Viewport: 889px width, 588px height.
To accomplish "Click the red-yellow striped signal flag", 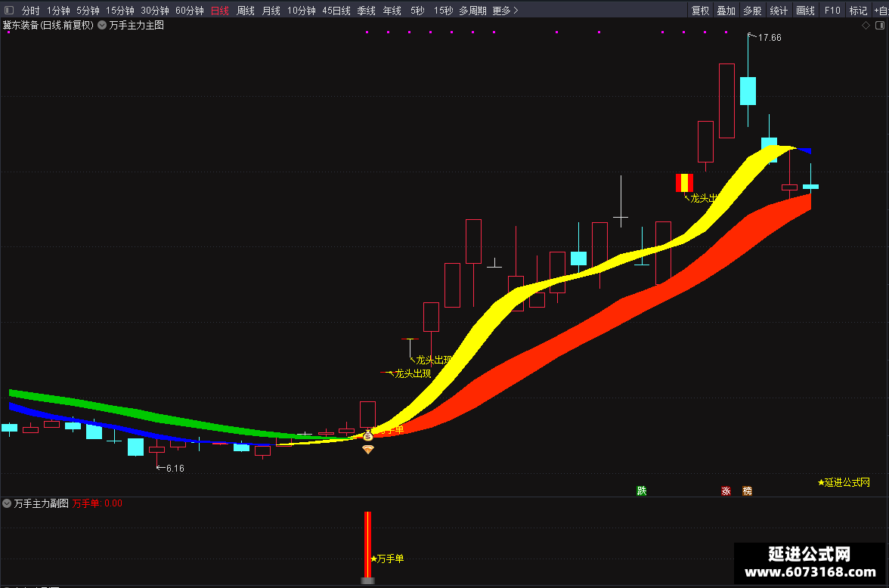I will pyautogui.click(x=684, y=183).
